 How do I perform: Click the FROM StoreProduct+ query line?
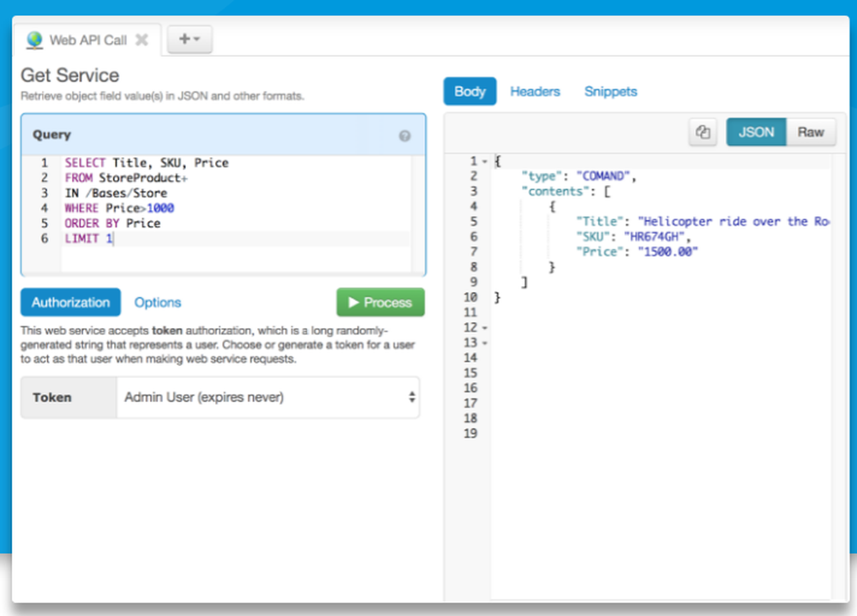click(126, 177)
